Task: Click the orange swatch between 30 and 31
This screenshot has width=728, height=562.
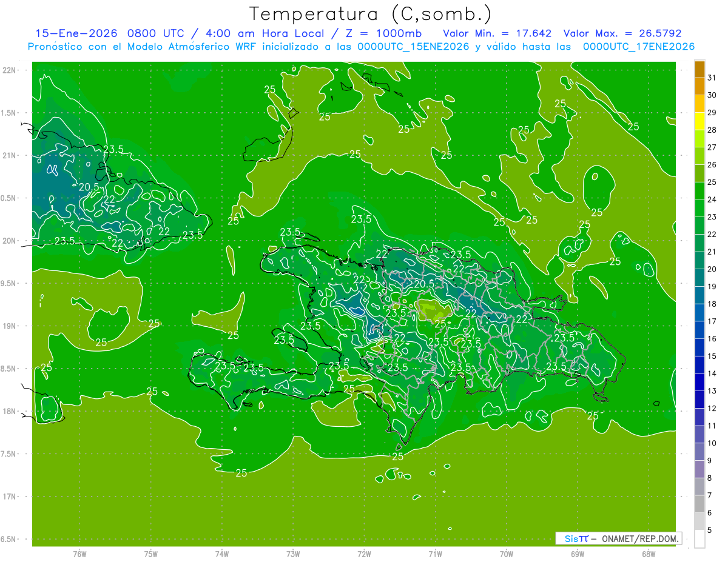Action: point(699,87)
